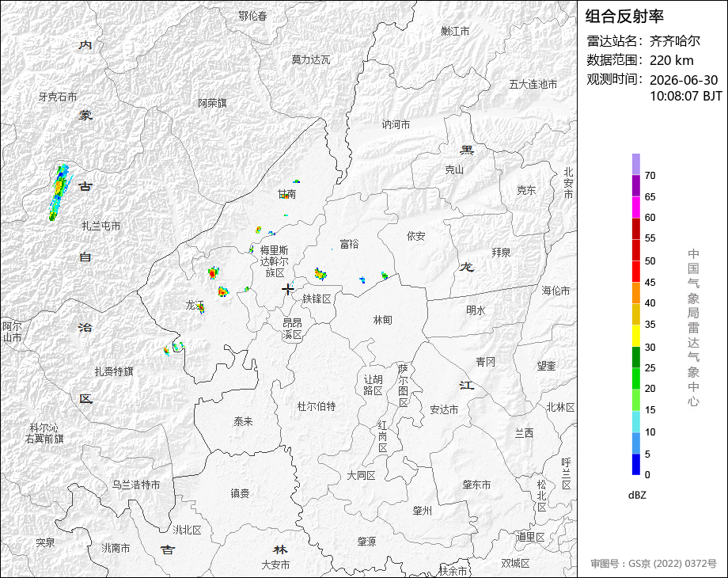
Task: Click the 讷河市 map label
Action: pos(396,124)
